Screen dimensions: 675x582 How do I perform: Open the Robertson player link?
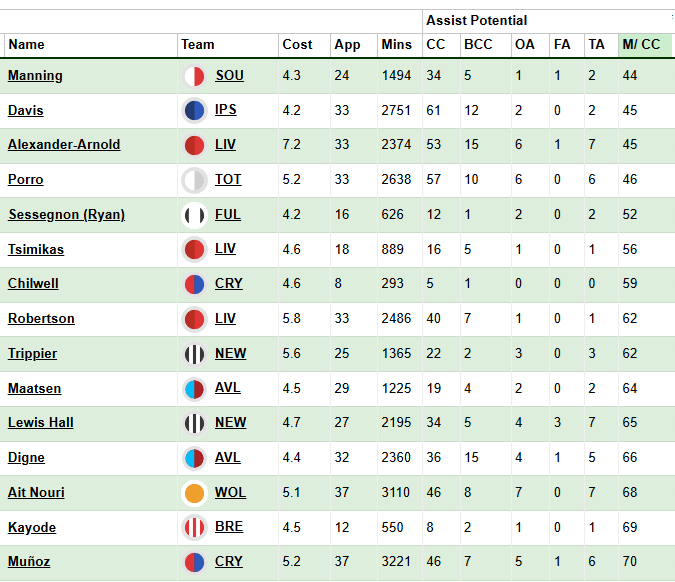click(41, 319)
